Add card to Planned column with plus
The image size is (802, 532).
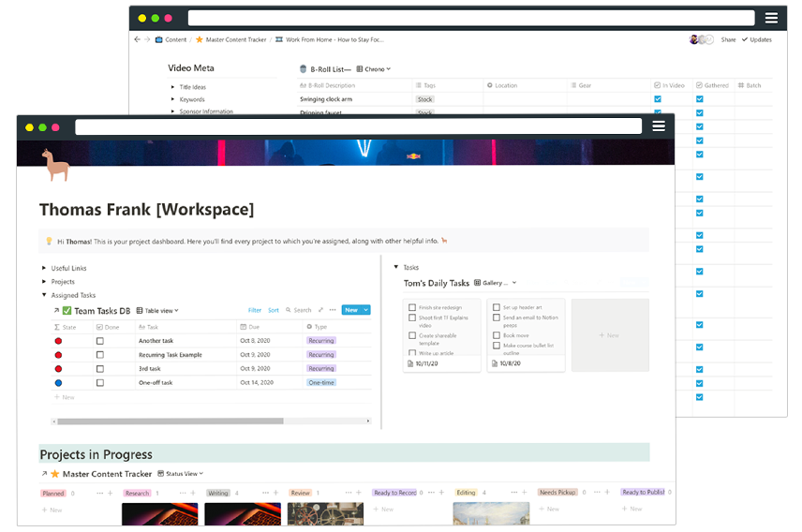(x=110, y=493)
